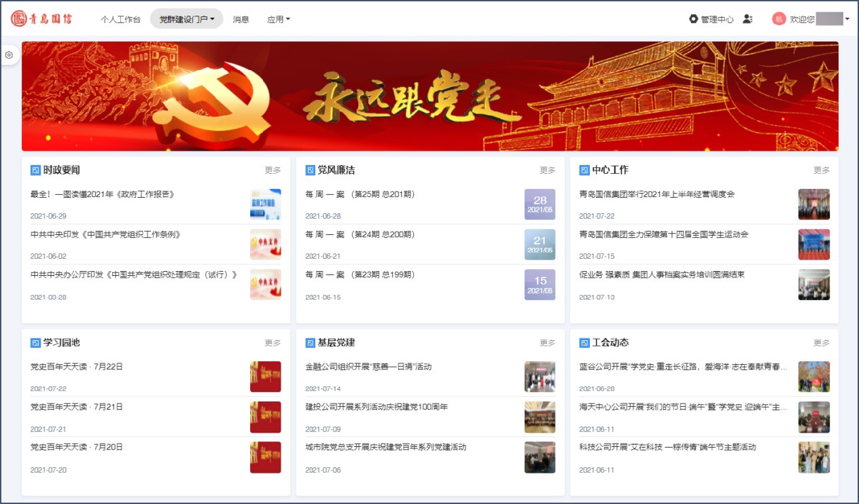Open article 金融公司组织开展“慈善一日捐”活动
Screen dimensions: 859x504
click(368, 367)
